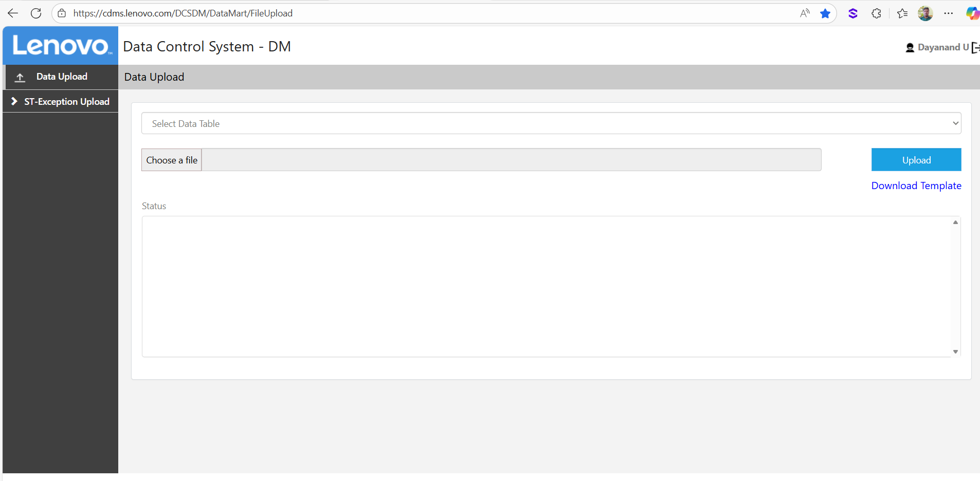Open the browser Extensions puzzle icon
This screenshot has width=980, height=481.
(x=877, y=14)
